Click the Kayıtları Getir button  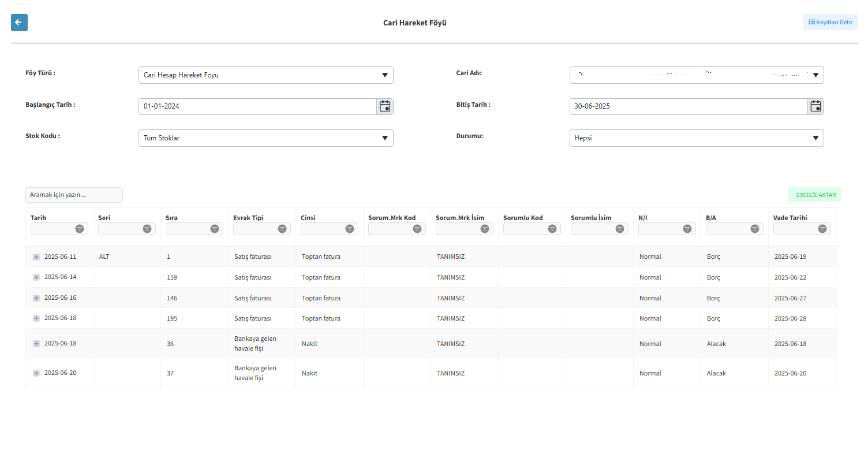830,22
